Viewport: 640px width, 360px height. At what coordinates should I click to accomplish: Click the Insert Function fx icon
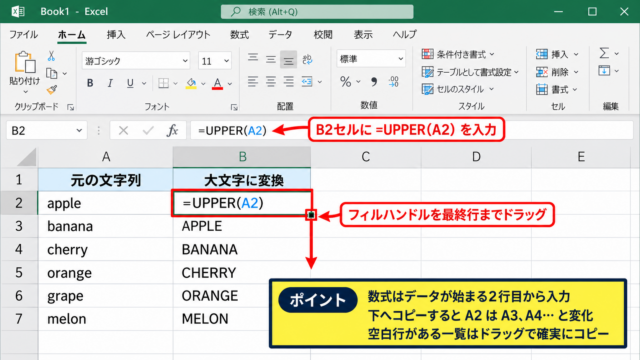tap(173, 131)
